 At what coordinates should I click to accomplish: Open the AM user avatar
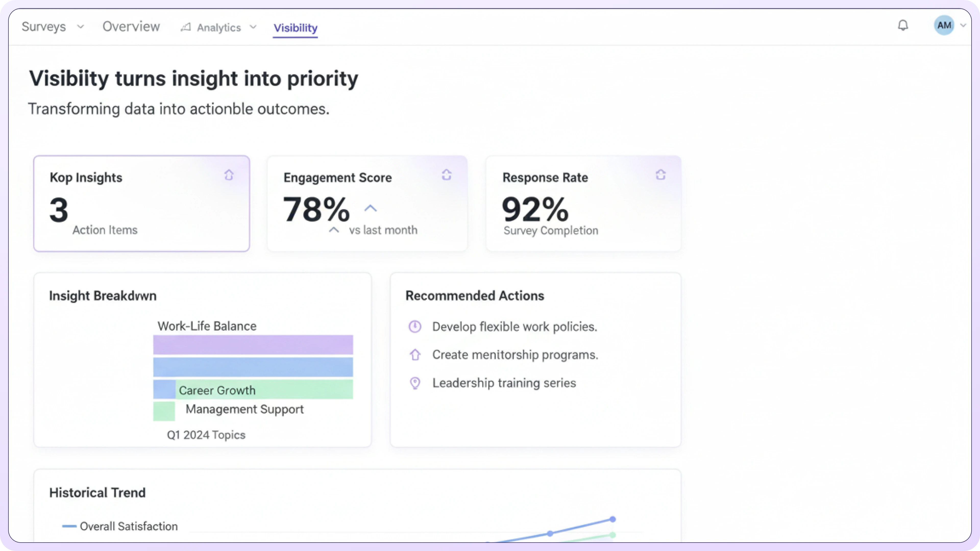[x=944, y=26]
